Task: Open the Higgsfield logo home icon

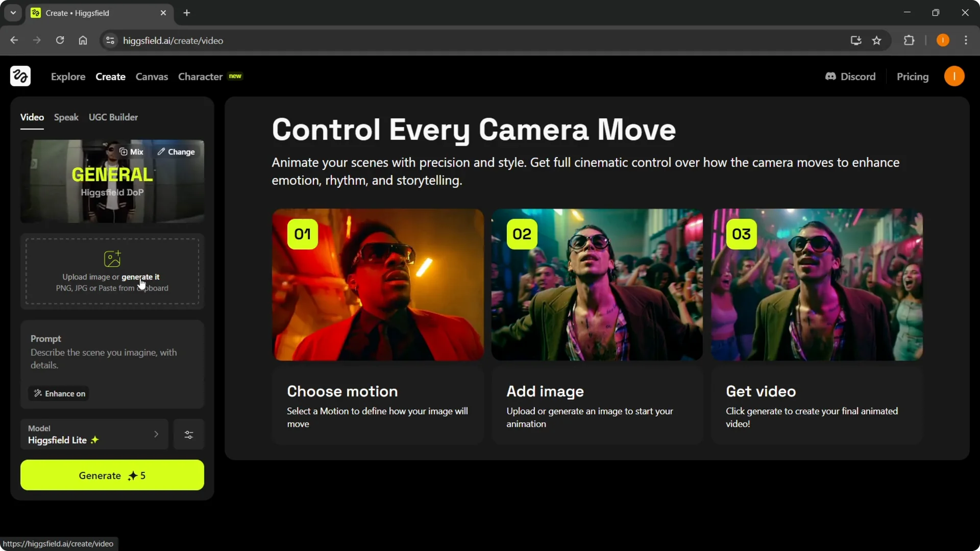Action: pyautogui.click(x=19, y=76)
